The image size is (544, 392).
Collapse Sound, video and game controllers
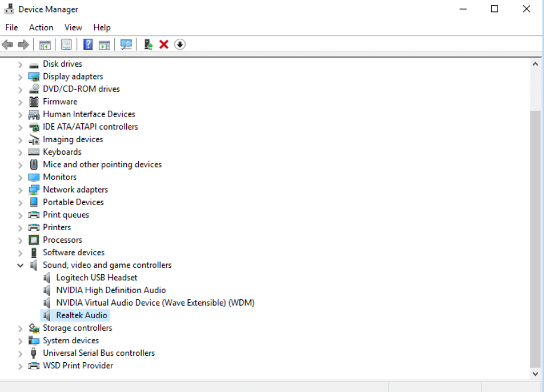click(20, 265)
